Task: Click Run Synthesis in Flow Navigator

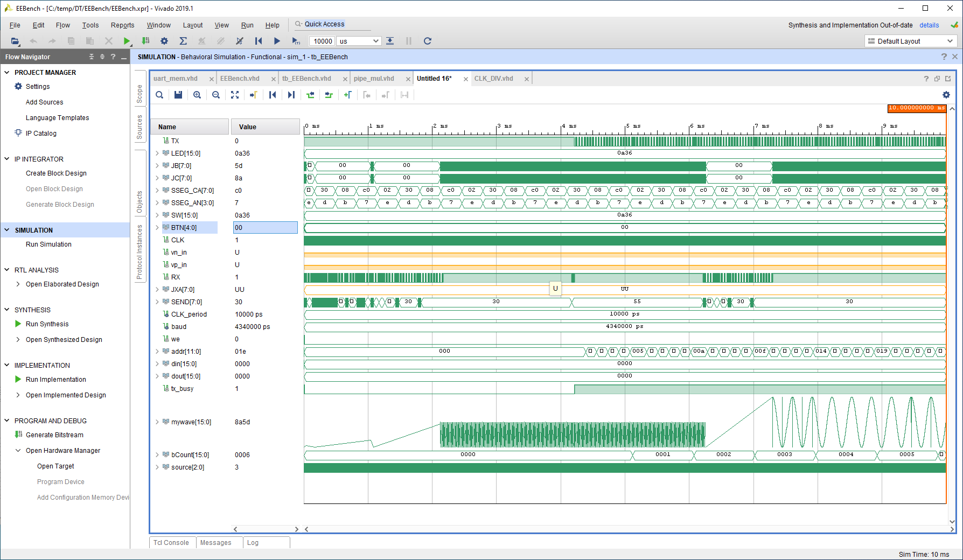Action: coord(47,324)
